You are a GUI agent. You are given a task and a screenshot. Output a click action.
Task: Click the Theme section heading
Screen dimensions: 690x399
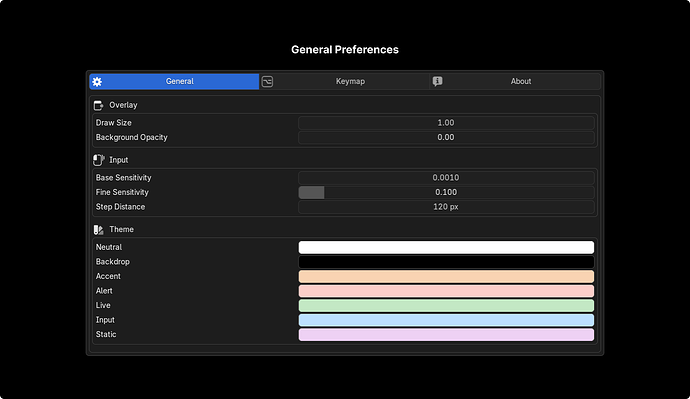(121, 230)
